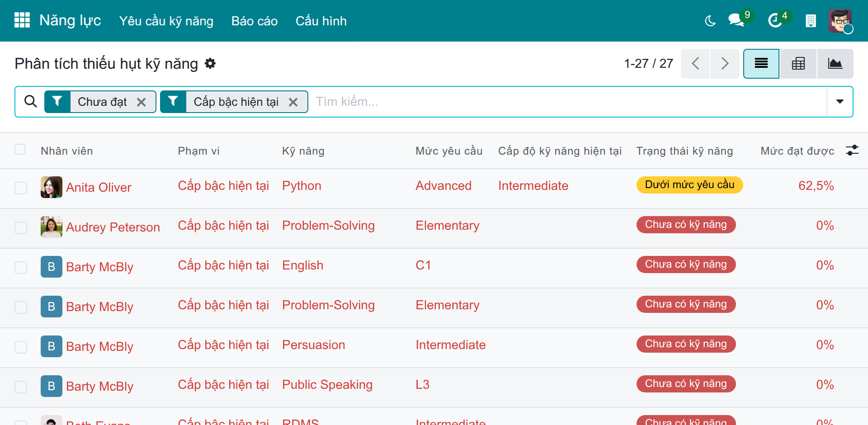Viewport: 868px width, 425px height.
Task: Focus the 'Tìm kiếm...' search field
Action: coord(570,102)
